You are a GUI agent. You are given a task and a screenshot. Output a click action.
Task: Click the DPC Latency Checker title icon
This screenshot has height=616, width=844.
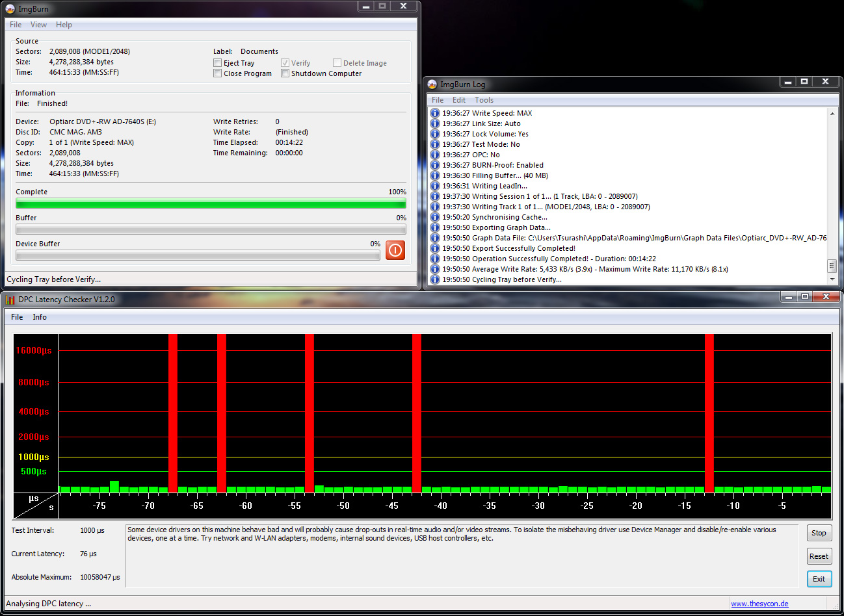10,300
